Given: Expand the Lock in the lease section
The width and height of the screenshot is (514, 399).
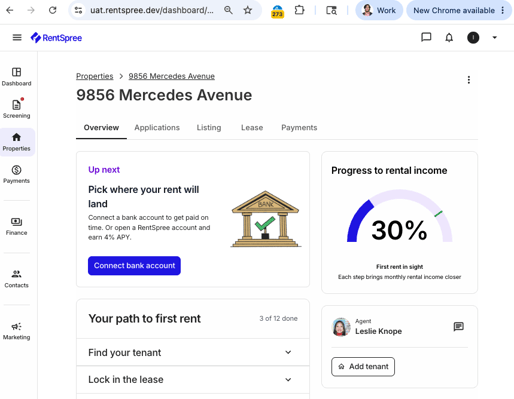Looking at the screenshot, I should pos(193,380).
